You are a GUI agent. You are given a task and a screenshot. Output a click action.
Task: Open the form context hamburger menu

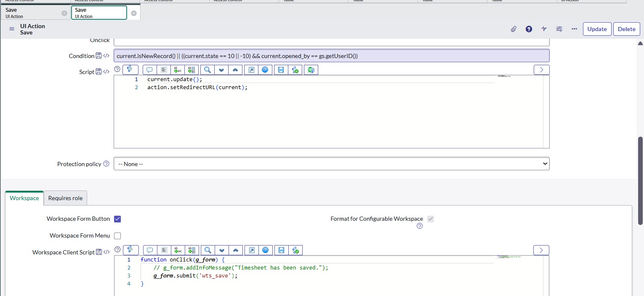pos(12,29)
